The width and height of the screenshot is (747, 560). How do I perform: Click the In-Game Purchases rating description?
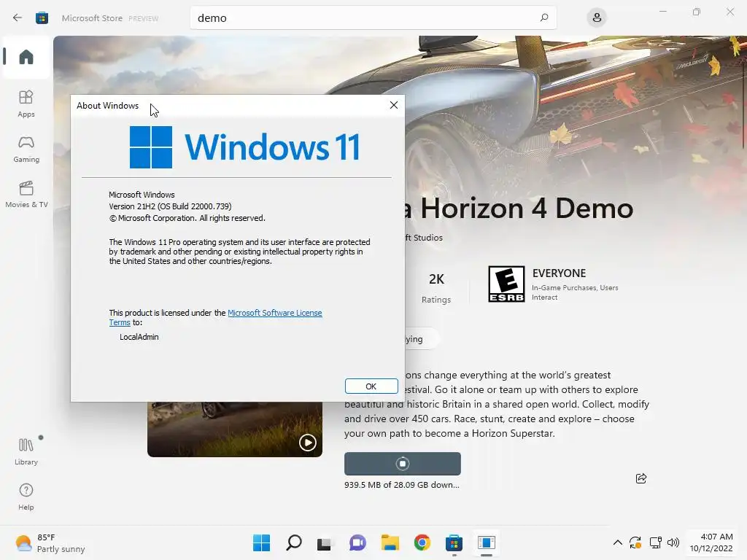(575, 292)
